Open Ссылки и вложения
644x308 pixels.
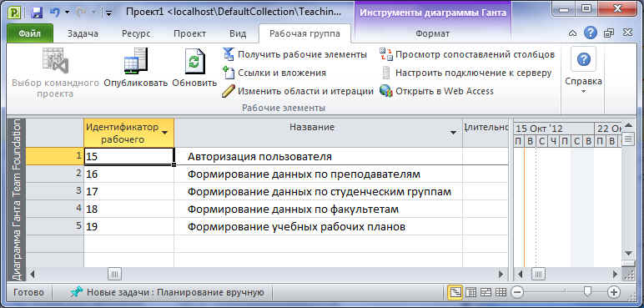coord(274,73)
